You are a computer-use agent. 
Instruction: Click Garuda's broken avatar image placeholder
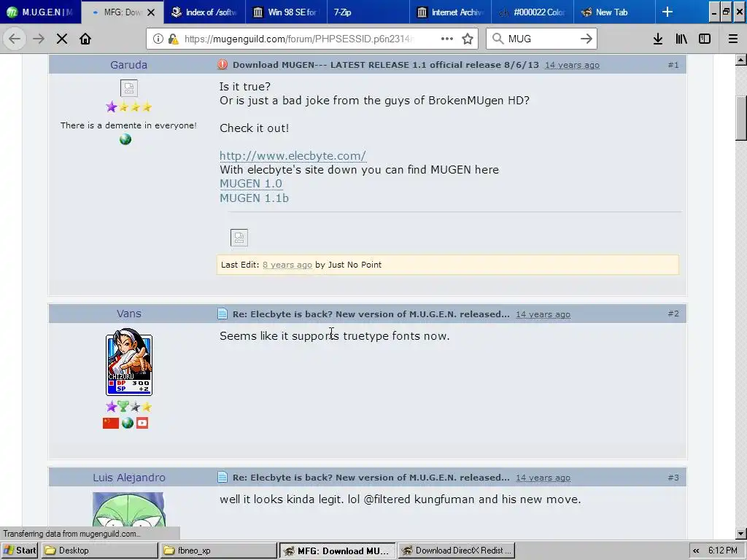coord(128,88)
